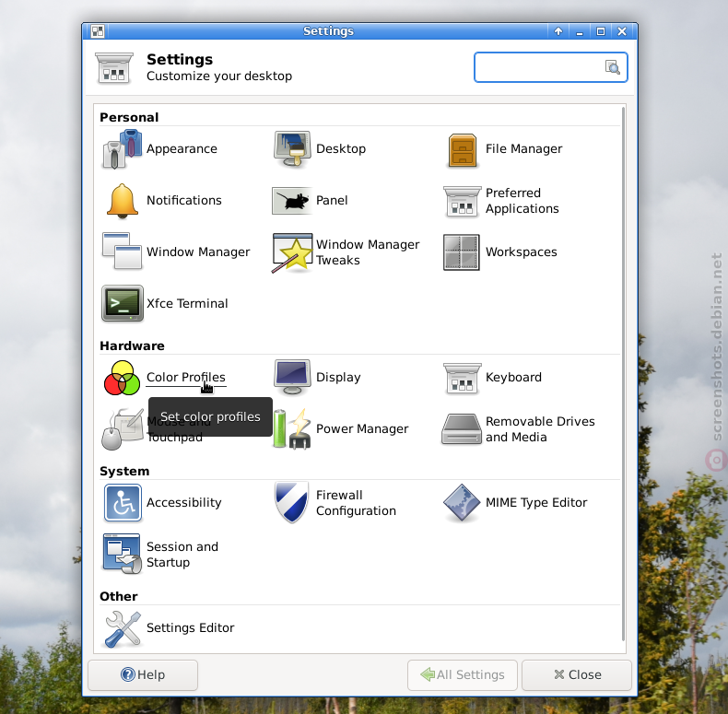Select the Xfce Terminal label
The width and height of the screenshot is (728, 714).
188,303
